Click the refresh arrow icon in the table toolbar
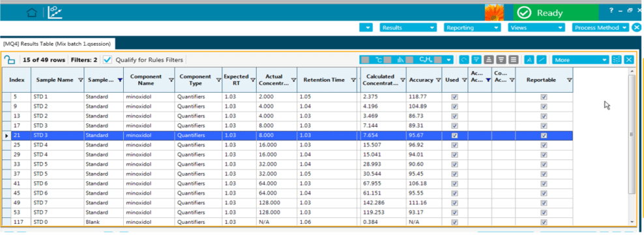The width and height of the screenshot is (644, 235). tap(463, 60)
